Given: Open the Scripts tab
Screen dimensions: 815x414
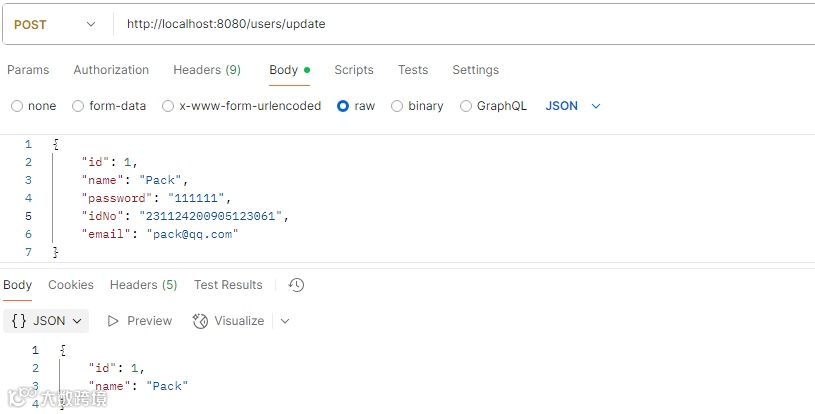Looking at the screenshot, I should click(x=354, y=70).
